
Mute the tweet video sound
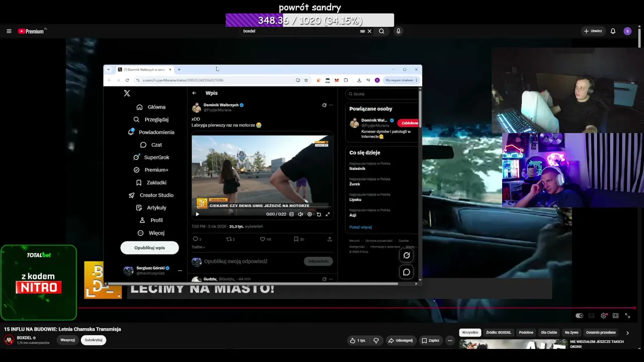tap(300, 214)
